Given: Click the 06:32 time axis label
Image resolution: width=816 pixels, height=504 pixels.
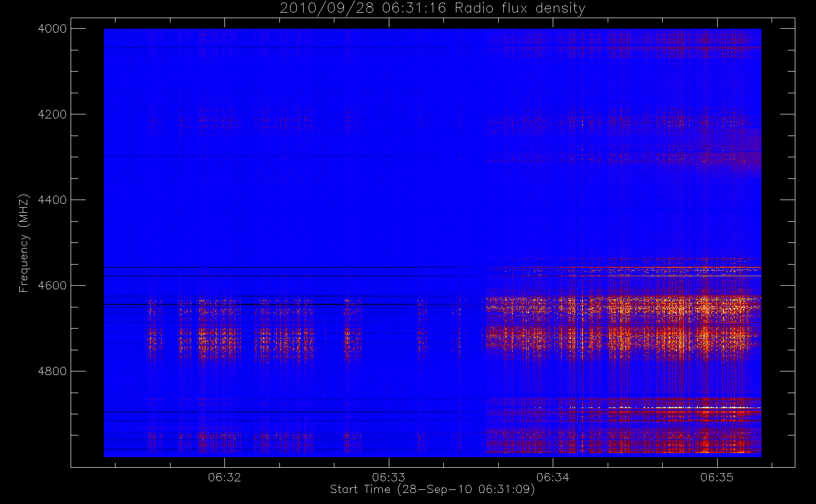Looking at the screenshot, I should 224,477.
